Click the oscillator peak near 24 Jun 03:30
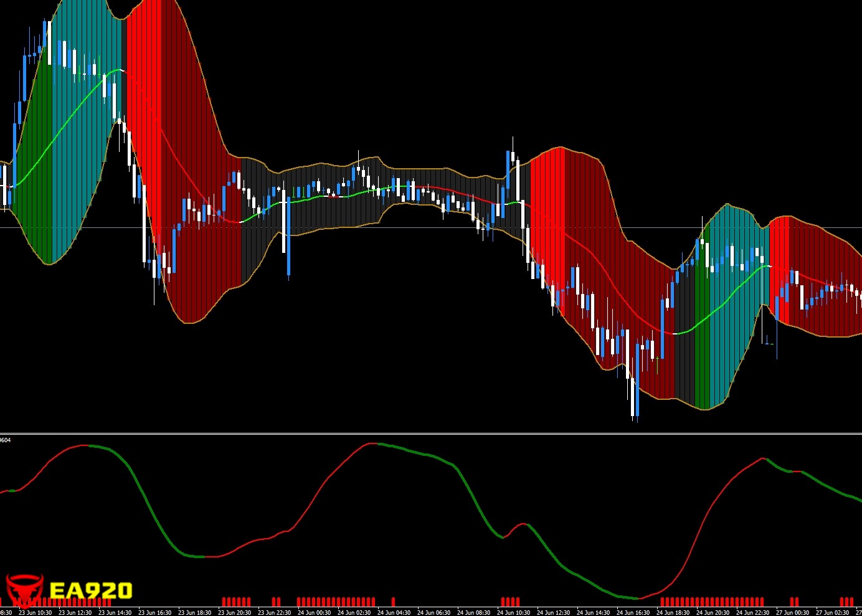Viewport: 862px width, 616px height. pos(372,443)
